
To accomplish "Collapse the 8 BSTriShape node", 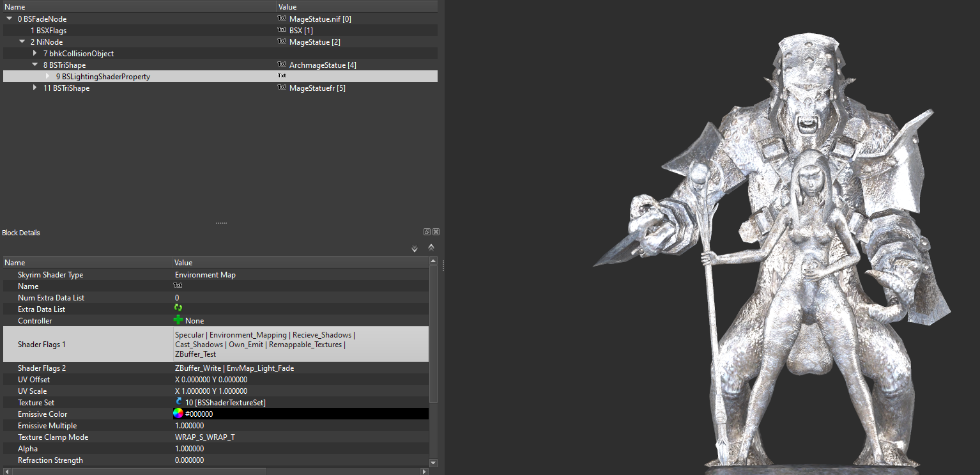I will coord(35,65).
